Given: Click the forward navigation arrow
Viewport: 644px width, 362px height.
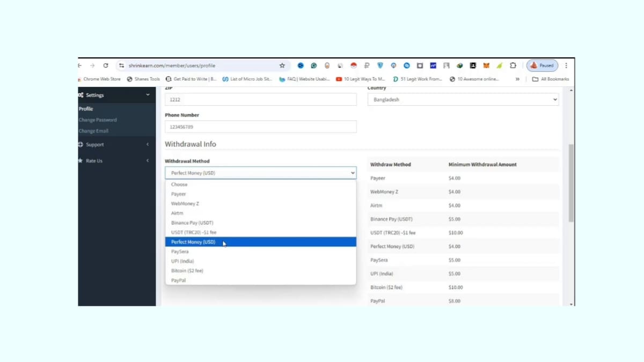Looking at the screenshot, I should [92, 65].
